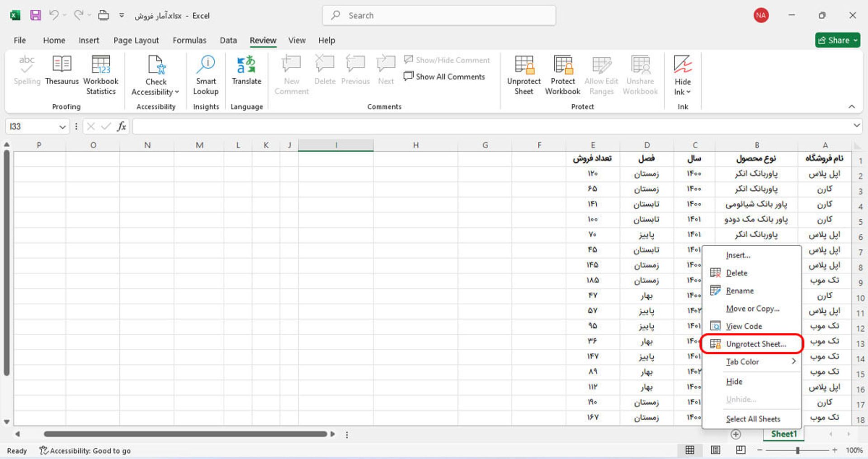The height and width of the screenshot is (459, 868).
Task: Open Smart Lookup insights
Action: click(206, 75)
